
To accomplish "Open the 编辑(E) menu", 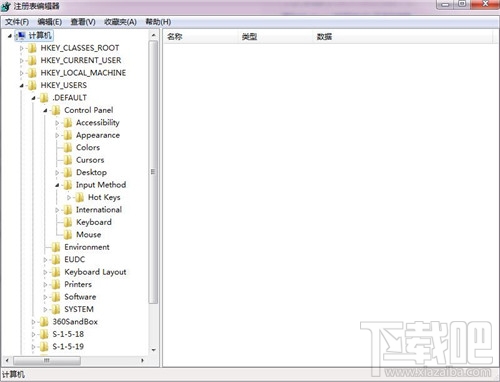I will click(50, 22).
